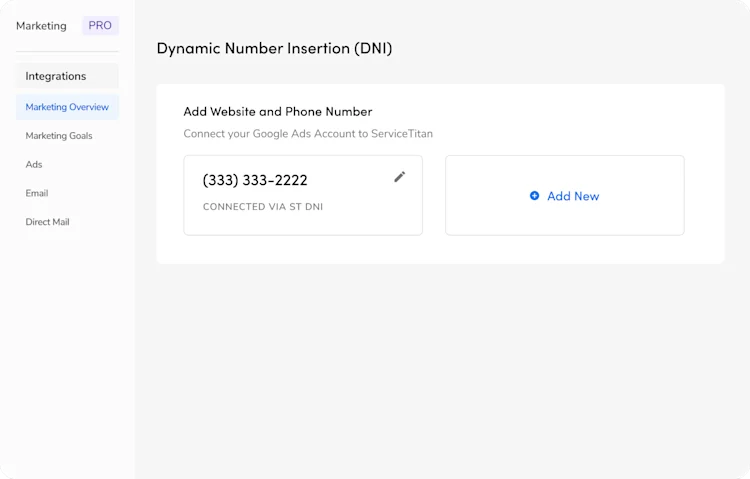Click the Marketing title in the sidebar

(x=41, y=26)
